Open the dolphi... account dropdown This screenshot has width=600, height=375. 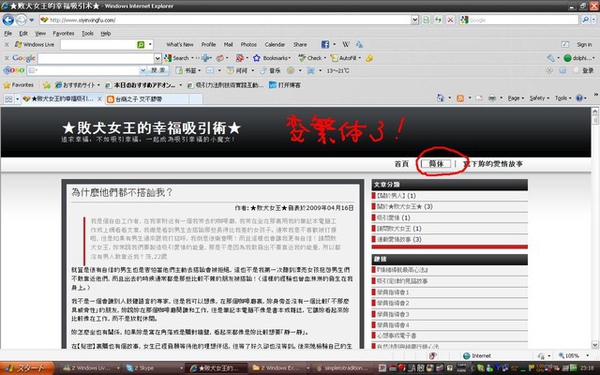tap(579, 58)
